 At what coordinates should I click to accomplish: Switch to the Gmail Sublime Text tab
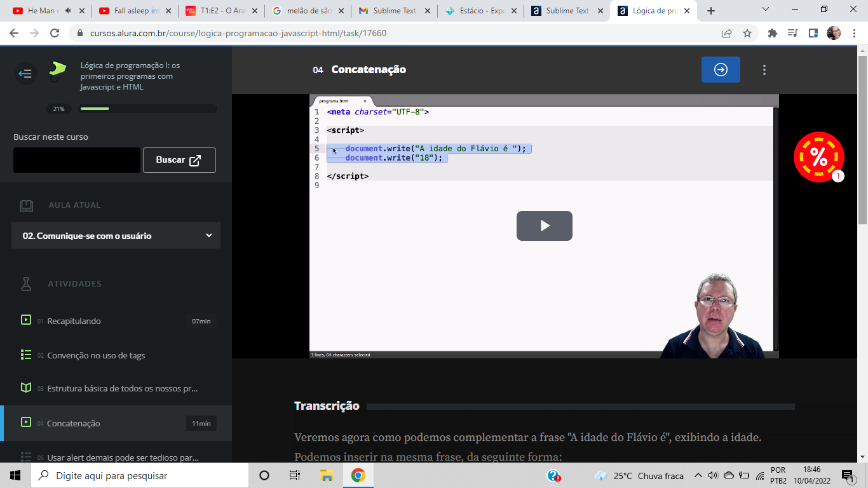point(394,11)
